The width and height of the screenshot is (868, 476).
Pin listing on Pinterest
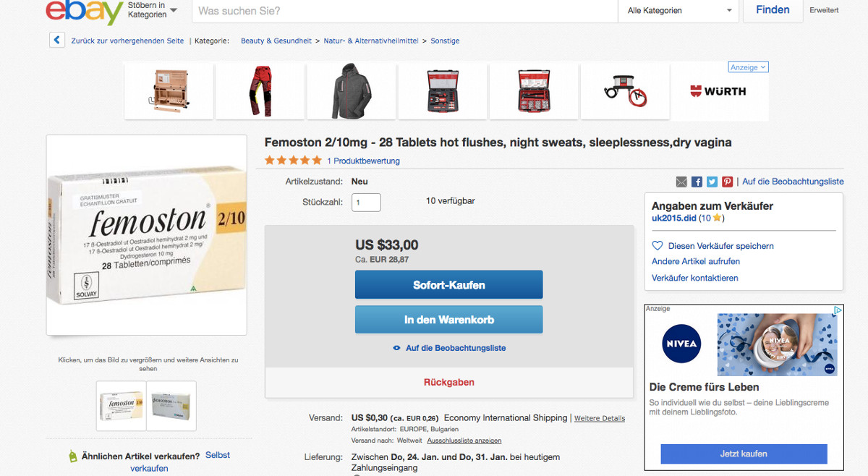click(728, 182)
